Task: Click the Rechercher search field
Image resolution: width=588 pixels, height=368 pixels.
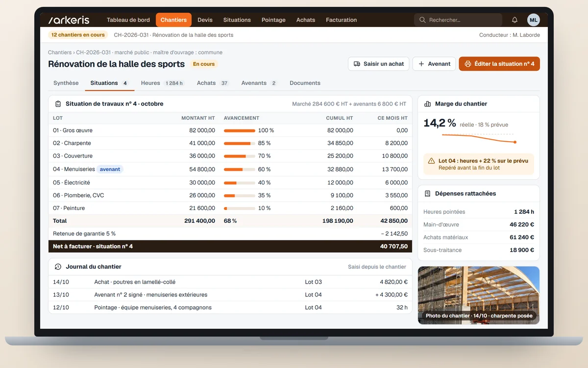Action: click(x=458, y=20)
